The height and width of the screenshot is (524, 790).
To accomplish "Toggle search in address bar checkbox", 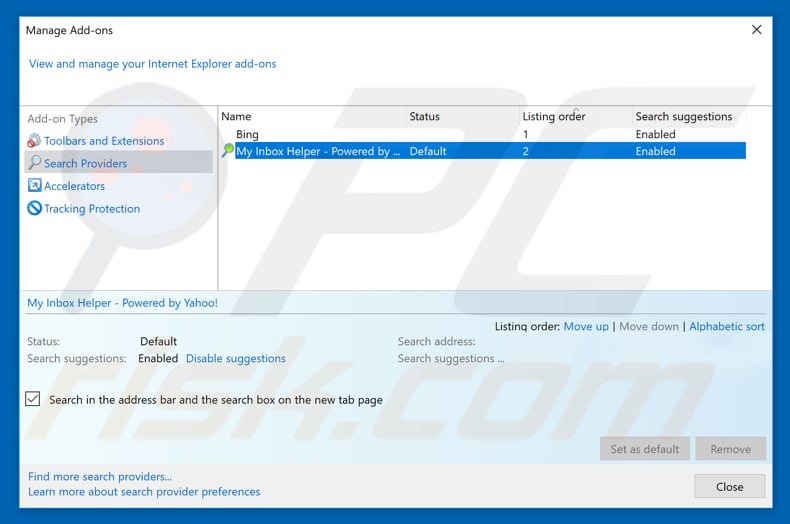I will pyautogui.click(x=33, y=399).
